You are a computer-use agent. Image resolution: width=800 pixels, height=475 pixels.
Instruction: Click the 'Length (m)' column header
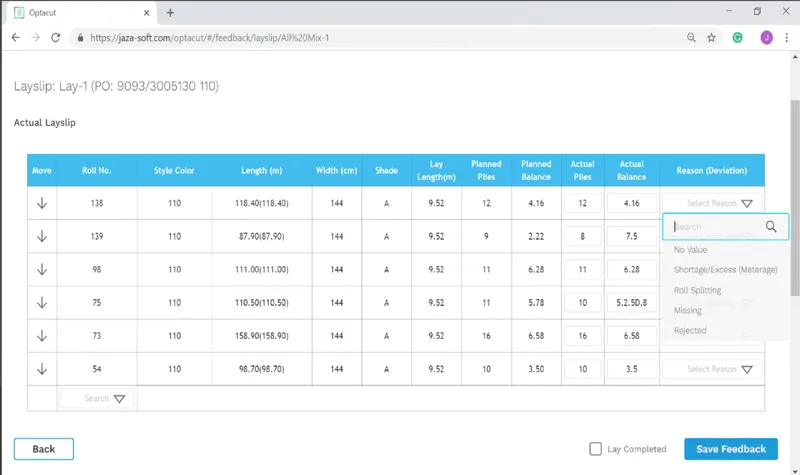click(x=262, y=170)
